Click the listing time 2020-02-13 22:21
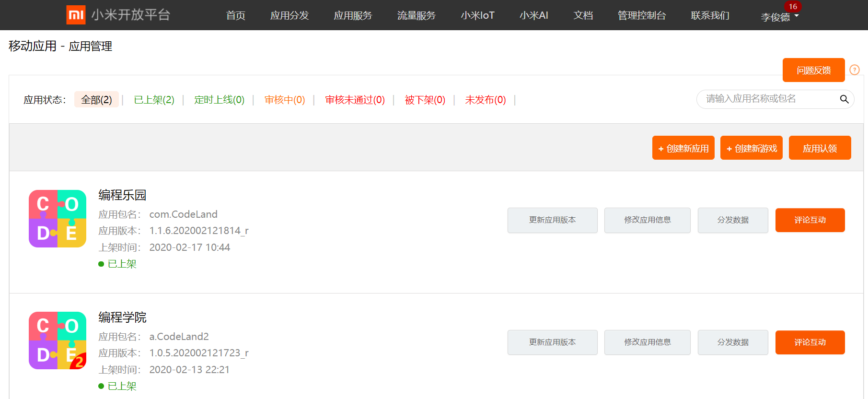Screen dimensions: 868x399 pos(189,370)
